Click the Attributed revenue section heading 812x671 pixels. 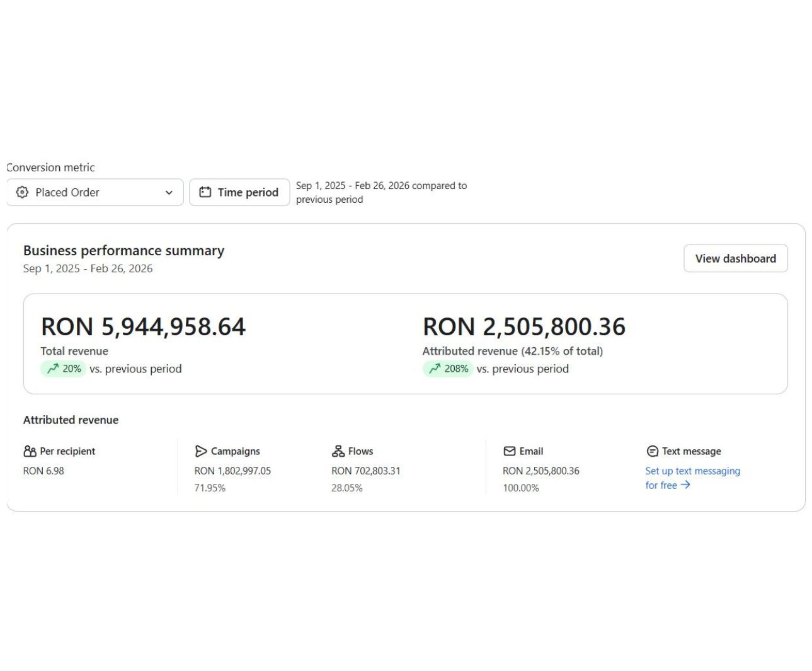(x=71, y=420)
